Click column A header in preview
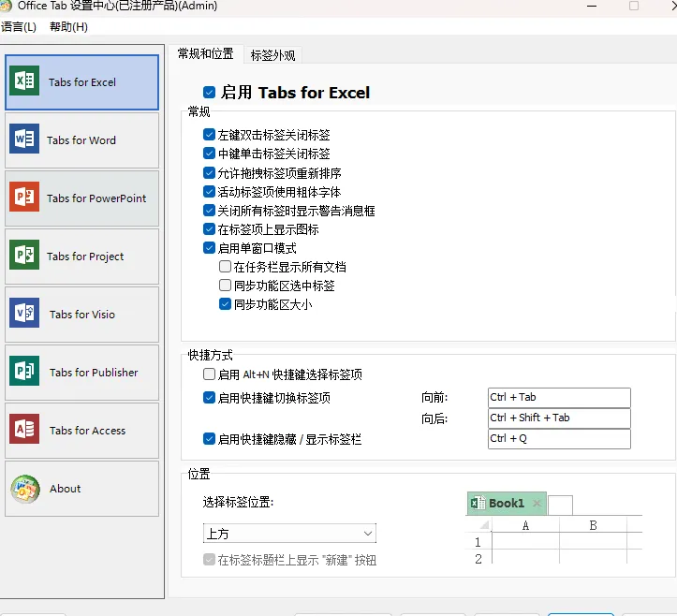This screenshot has height=616, width=677. [x=525, y=525]
